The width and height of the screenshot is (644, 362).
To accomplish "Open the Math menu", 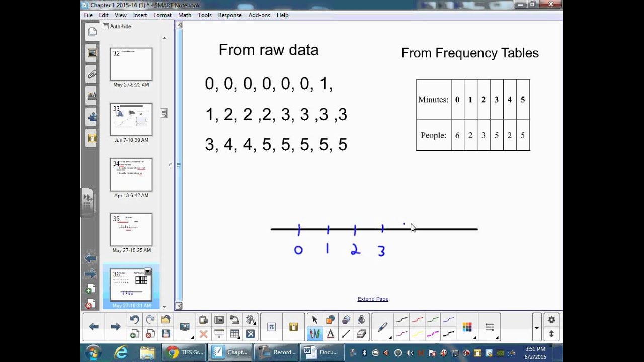I will 185,15.
